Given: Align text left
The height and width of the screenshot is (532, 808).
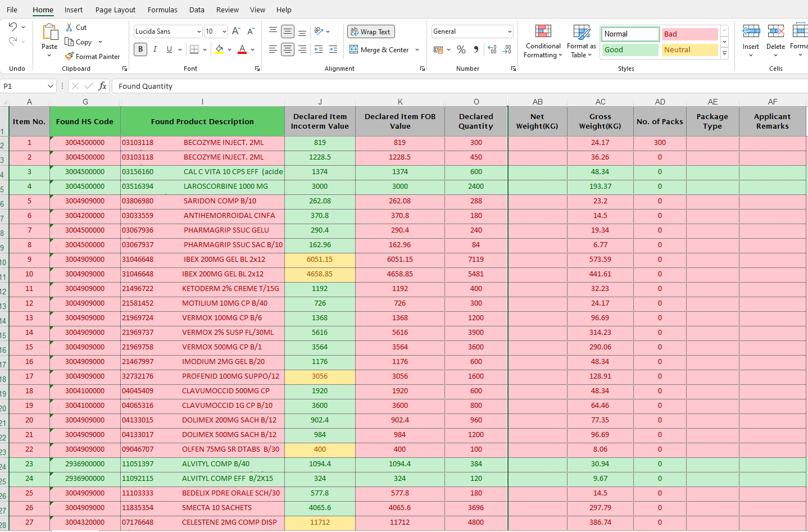Looking at the screenshot, I should coord(273,49).
